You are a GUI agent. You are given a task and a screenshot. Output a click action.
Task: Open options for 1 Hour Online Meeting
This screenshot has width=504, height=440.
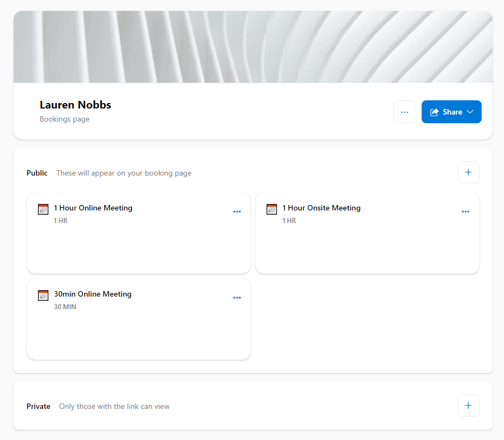tap(237, 212)
